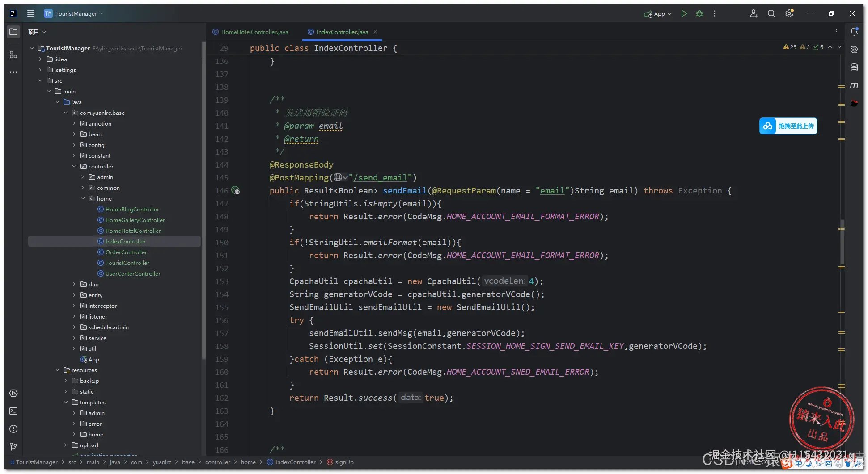This screenshot has width=868, height=474.
Task: Click the editor vertical scrollbar thumb
Action: pyautogui.click(x=842, y=242)
